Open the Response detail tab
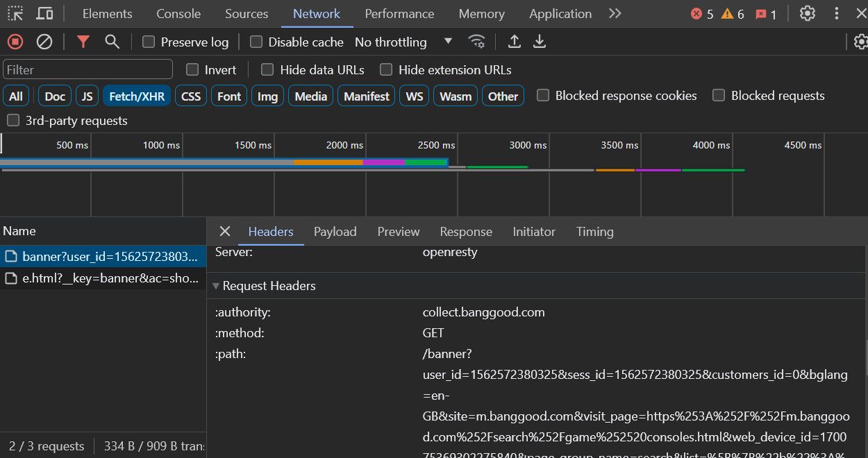868x458 pixels. pyautogui.click(x=466, y=232)
